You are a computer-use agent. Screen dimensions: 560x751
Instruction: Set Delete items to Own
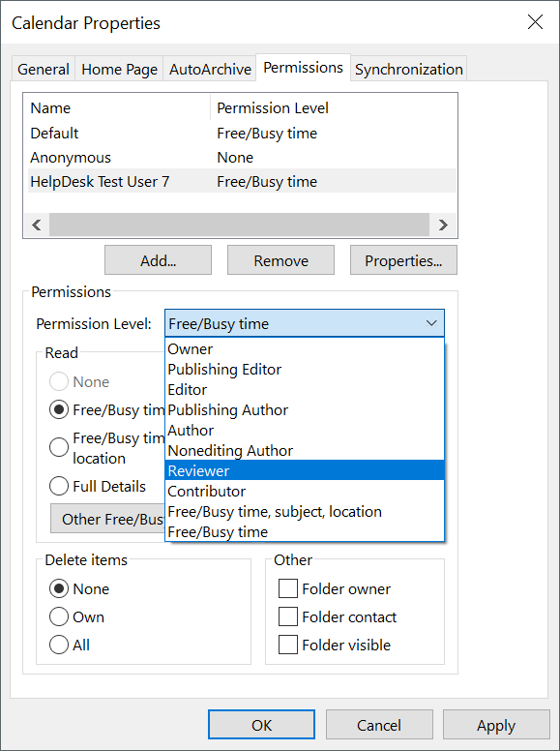click(x=59, y=616)
